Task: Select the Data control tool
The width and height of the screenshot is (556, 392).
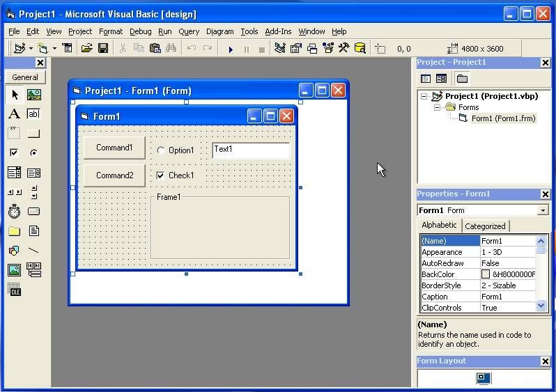Action: click(33, 270)
